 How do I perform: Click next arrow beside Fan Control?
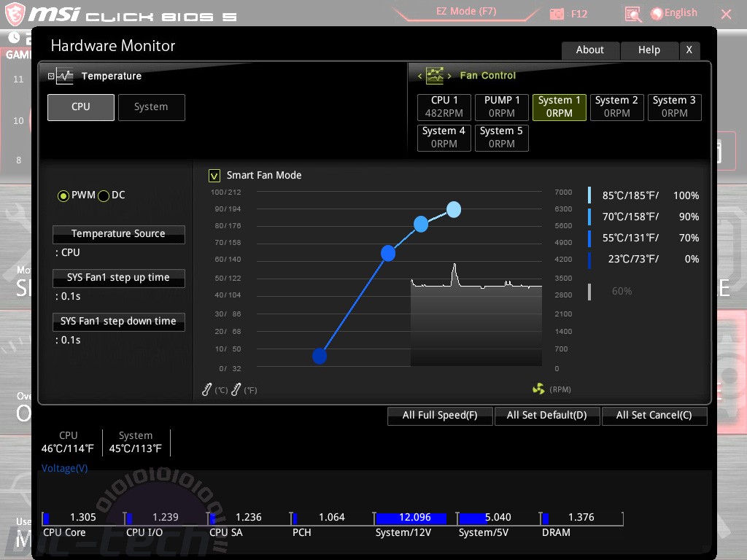[449, 76]
